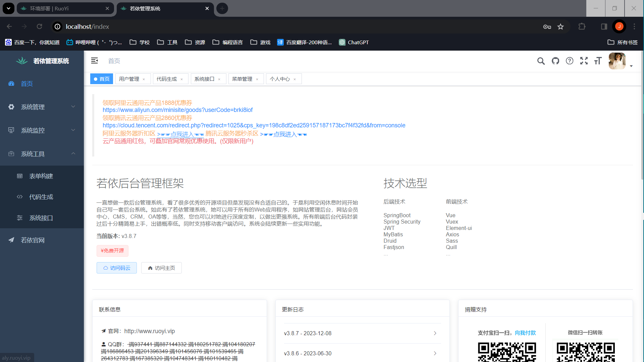This screenshot has height=362, width=644.
Task: Open 系统接口 sidebar item
Action: (x=41, y=218)
